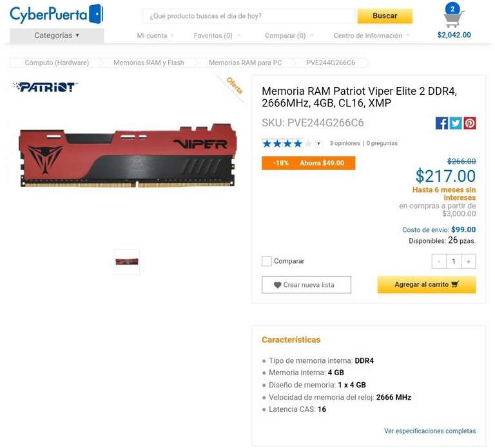This screenshot has height=448, width=495.
Task: Open Ver especificaciones completas link
Action: [430, 431]
